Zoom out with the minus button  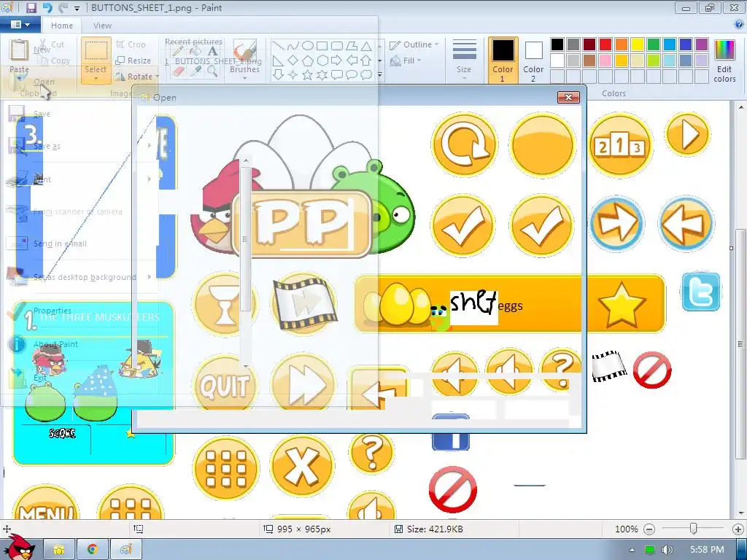tap(649, 529)
